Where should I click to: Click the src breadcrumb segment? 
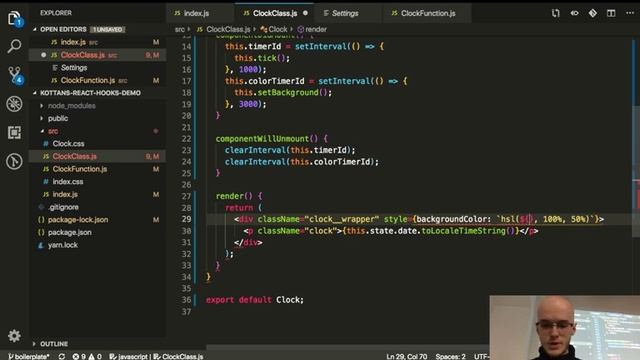click(180, 29)
